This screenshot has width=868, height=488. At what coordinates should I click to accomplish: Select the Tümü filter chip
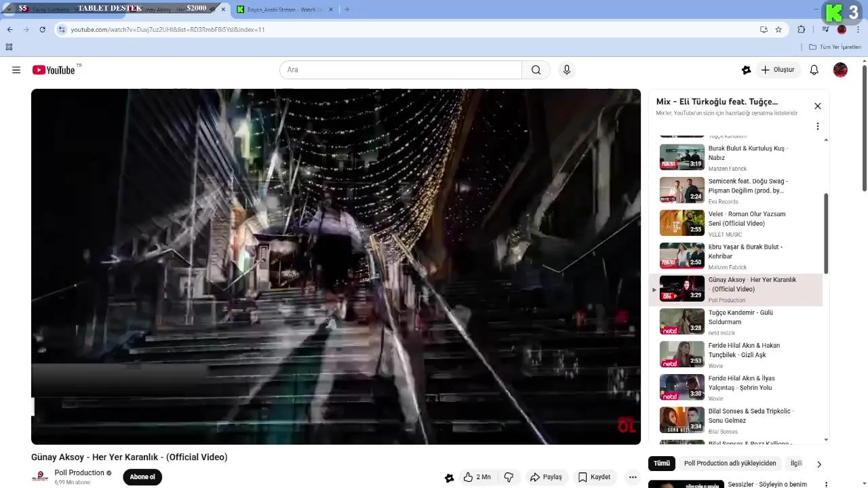click(662, 464)
